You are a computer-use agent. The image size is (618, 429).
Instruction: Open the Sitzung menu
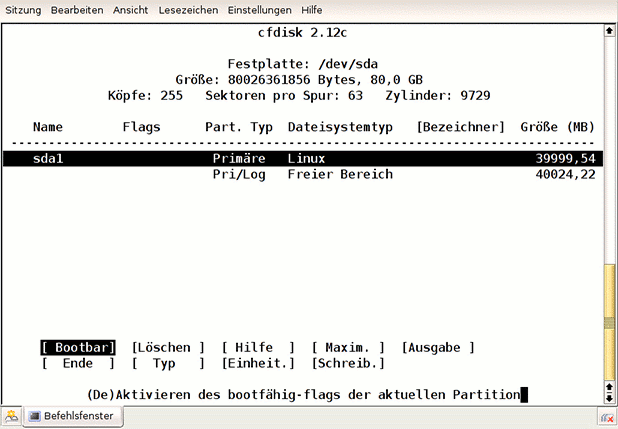pyautogui.click(x=23, y=10)
